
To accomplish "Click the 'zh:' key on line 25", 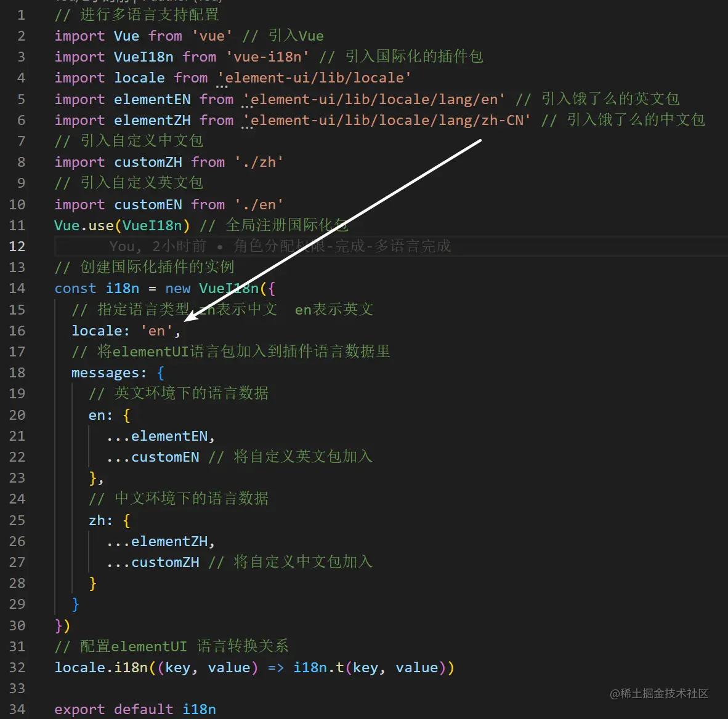I will pyautogui.click(x=101, y=520).
